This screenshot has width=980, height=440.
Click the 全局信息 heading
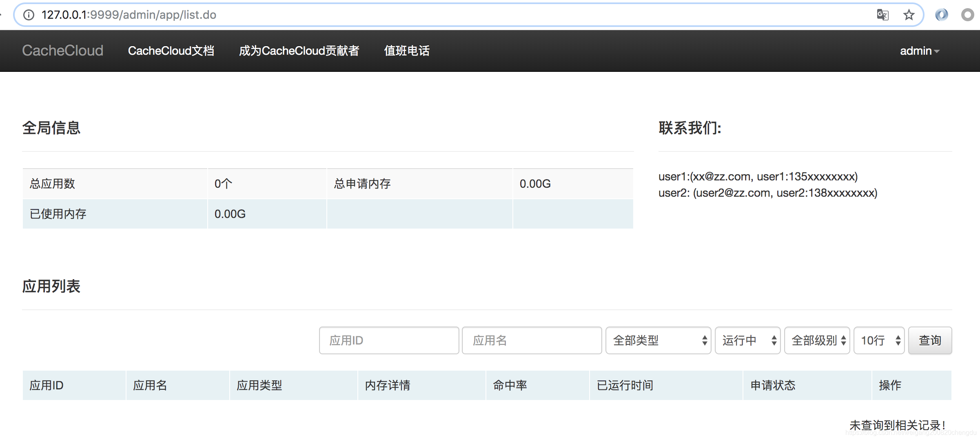click(51, 128)
